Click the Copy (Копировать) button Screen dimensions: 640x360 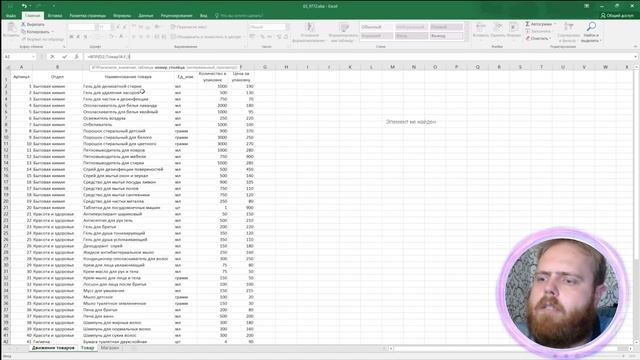[x=35, y=31]
